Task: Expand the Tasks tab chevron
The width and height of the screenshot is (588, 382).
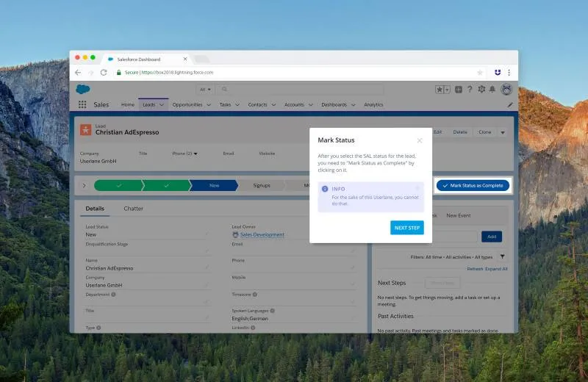Action: point(237,105)
